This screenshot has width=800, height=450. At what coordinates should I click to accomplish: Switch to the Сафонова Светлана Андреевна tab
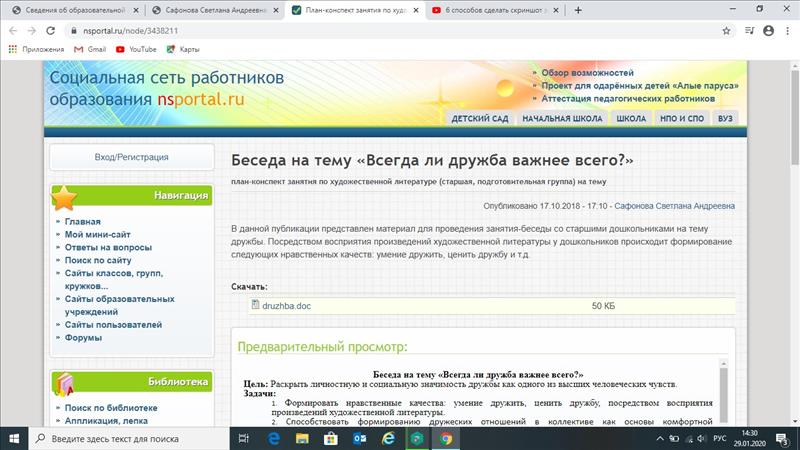click(210, 9)
